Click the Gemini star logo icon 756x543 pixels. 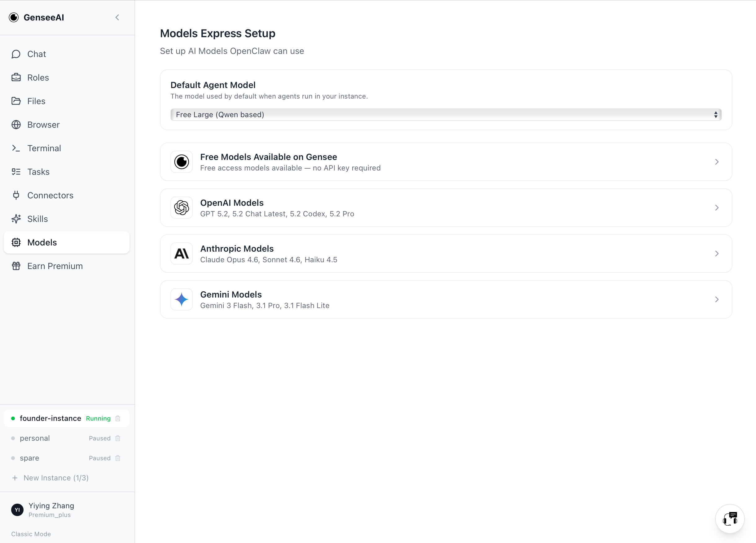[182, 299]
